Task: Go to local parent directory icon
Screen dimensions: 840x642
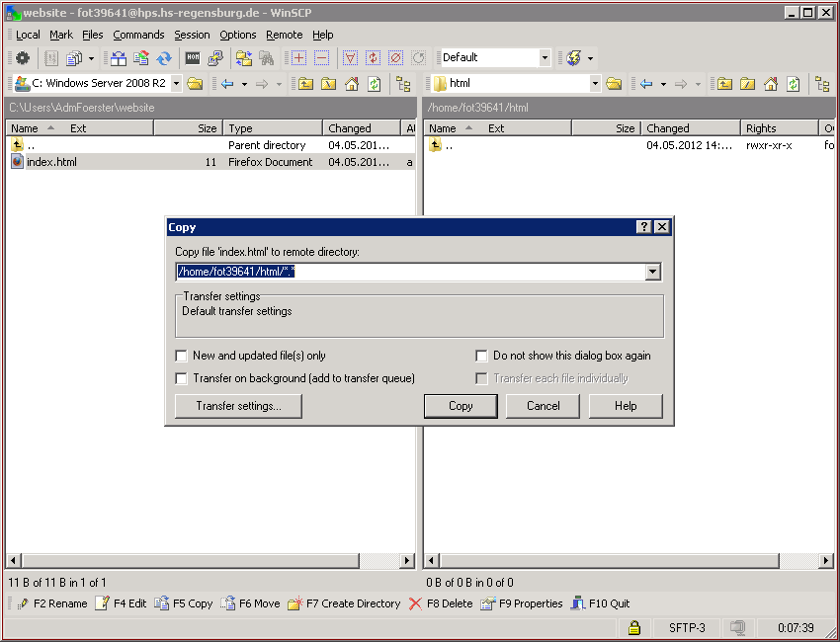Action: pos(306,84)
